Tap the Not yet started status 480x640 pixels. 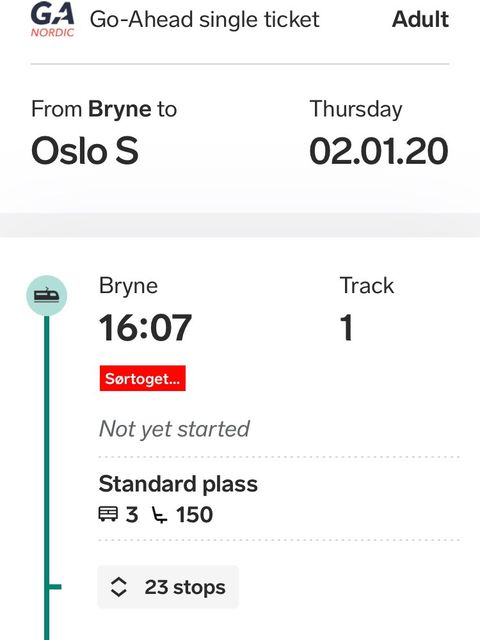(x=174, y=429)
